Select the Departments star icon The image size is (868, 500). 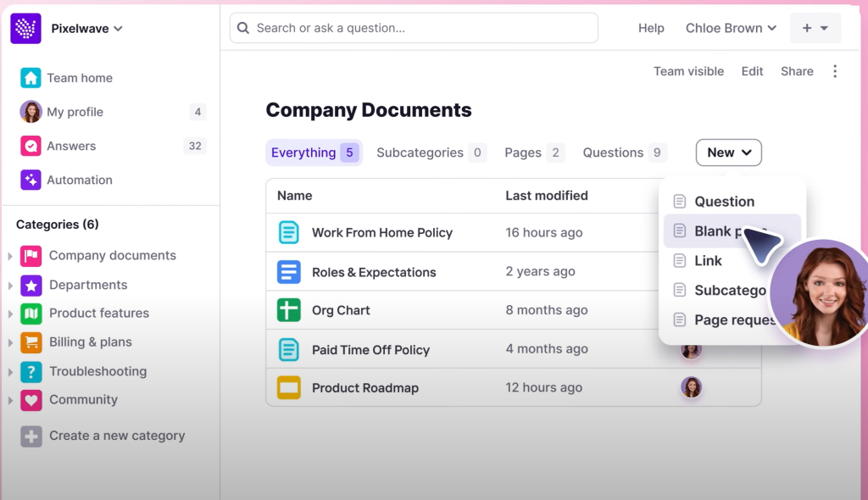click(x=31, y=285)
